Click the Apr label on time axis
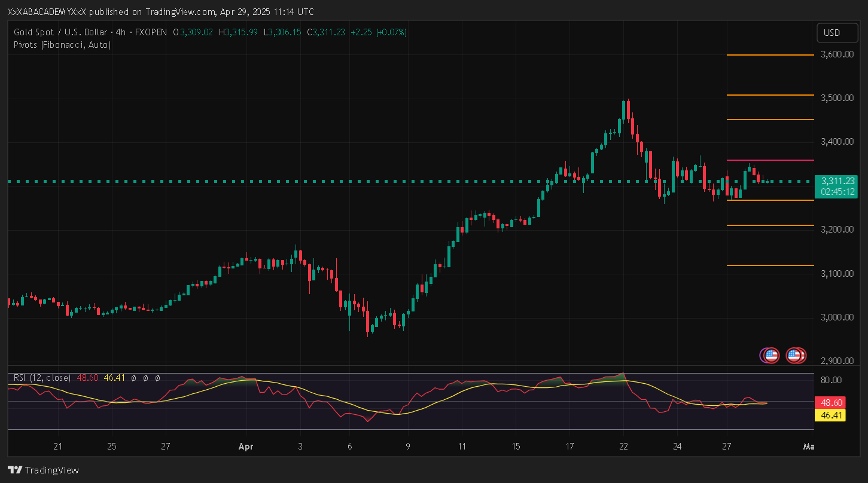868x483 pixels. 246,446
